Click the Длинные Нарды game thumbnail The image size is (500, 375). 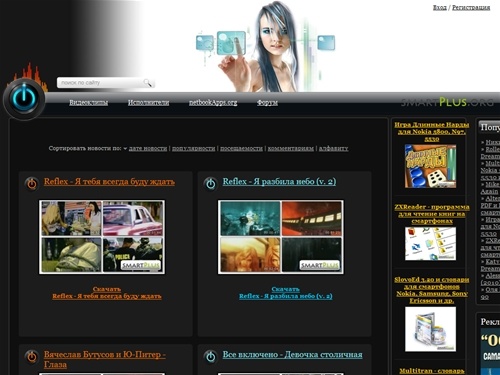point(430,166)
